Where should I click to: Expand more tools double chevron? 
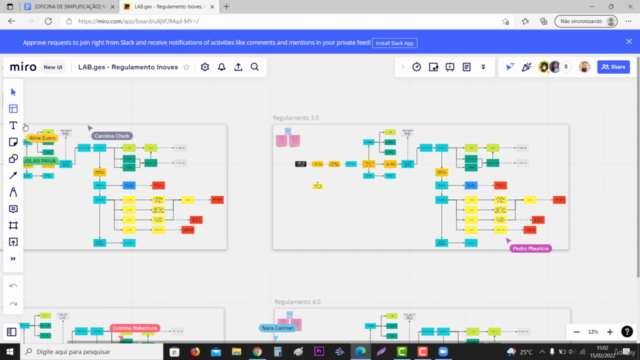tap(13, 259)
